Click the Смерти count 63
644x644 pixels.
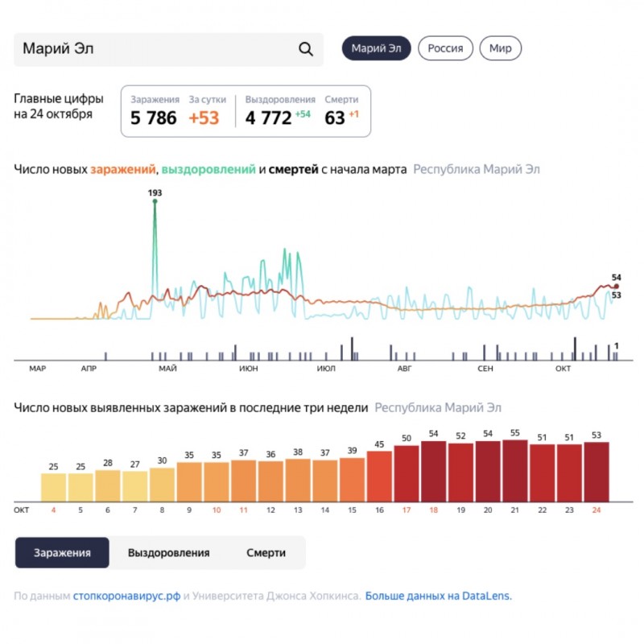pos(334,118)
